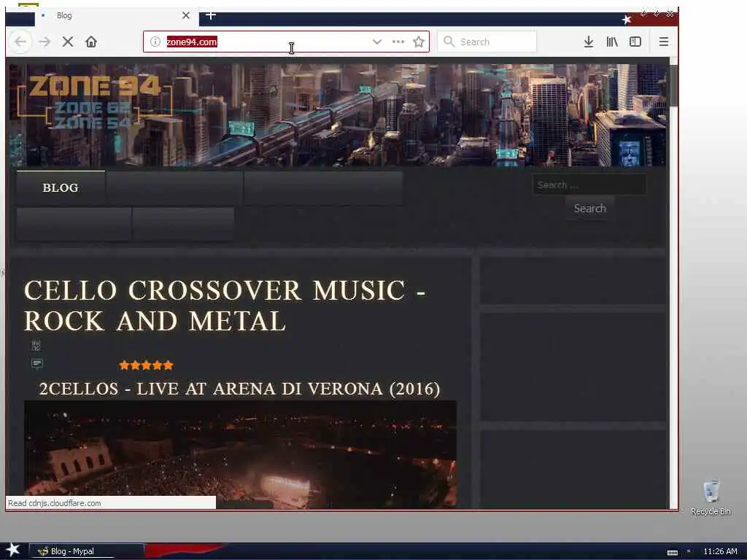Image resolution: width=747 pixels, height=560 pixels.
Task: View site information icon in address bar
Action: (x=155, y=42)
